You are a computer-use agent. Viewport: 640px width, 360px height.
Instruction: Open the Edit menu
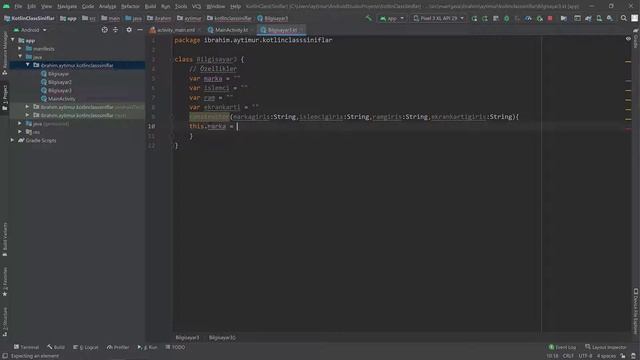(31, 6)
